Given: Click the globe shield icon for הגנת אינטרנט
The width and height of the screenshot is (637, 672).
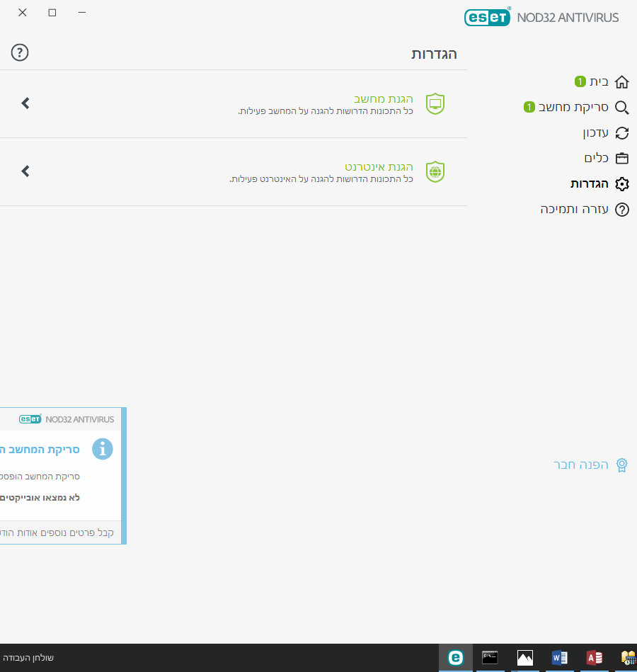Looking at the screenshot, I should (x=435, y=171).
